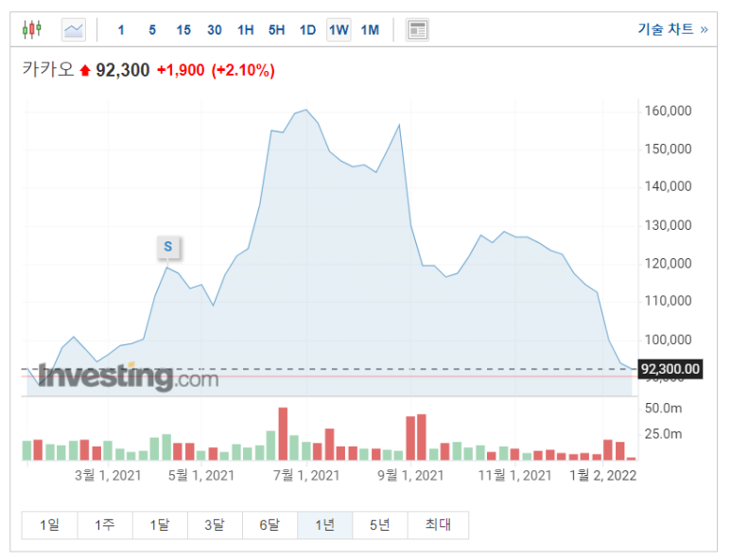Click the (+2.10%) percent change
The width and height of the screenshot is (731, 560).
(x=243, y=70)
